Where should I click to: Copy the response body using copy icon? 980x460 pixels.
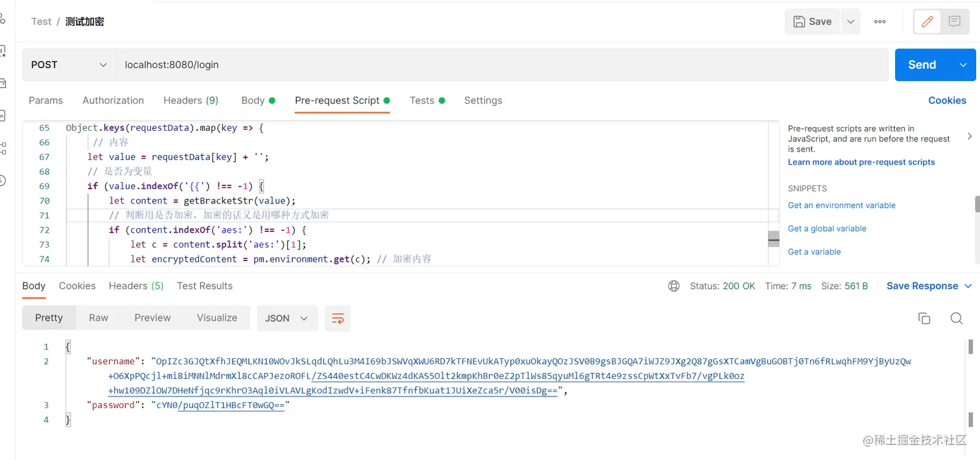coord(924,318)
